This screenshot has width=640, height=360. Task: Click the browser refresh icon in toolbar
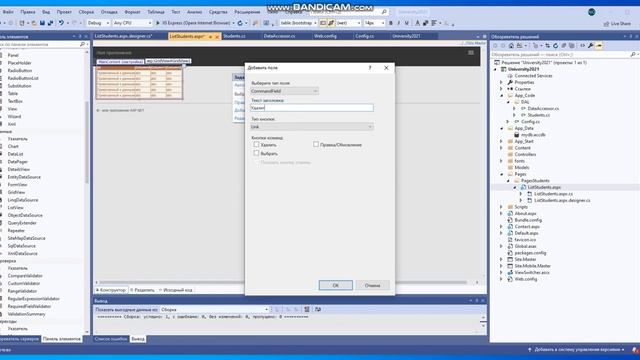tap(240, 23)
